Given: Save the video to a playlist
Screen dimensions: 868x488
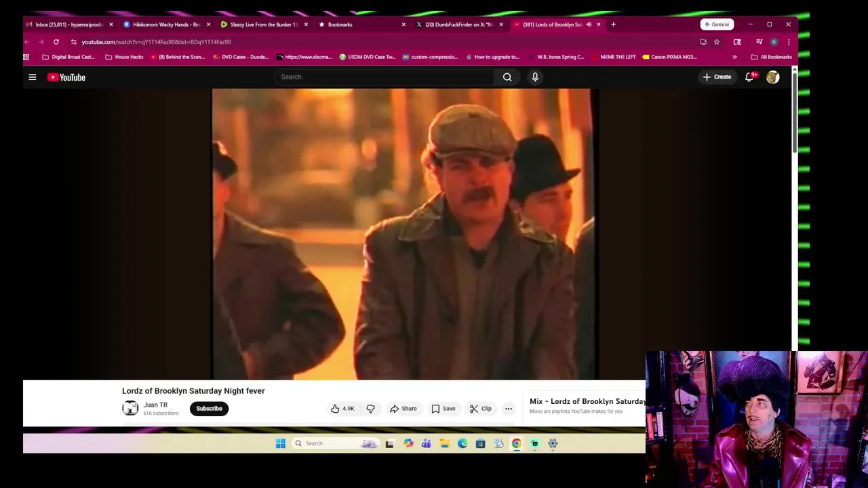Looking at the screenshot, I should tap(443, 409).
